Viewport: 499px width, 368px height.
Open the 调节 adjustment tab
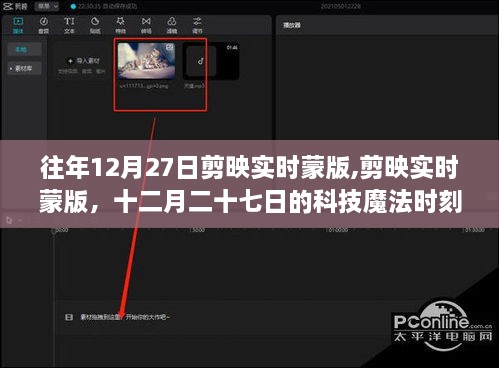point(197,26)
